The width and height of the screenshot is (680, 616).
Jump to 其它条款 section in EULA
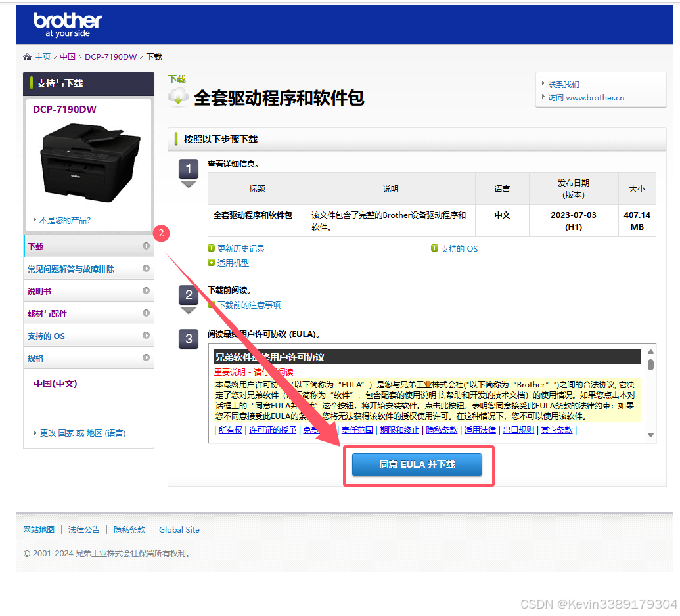tap(556, 430)
